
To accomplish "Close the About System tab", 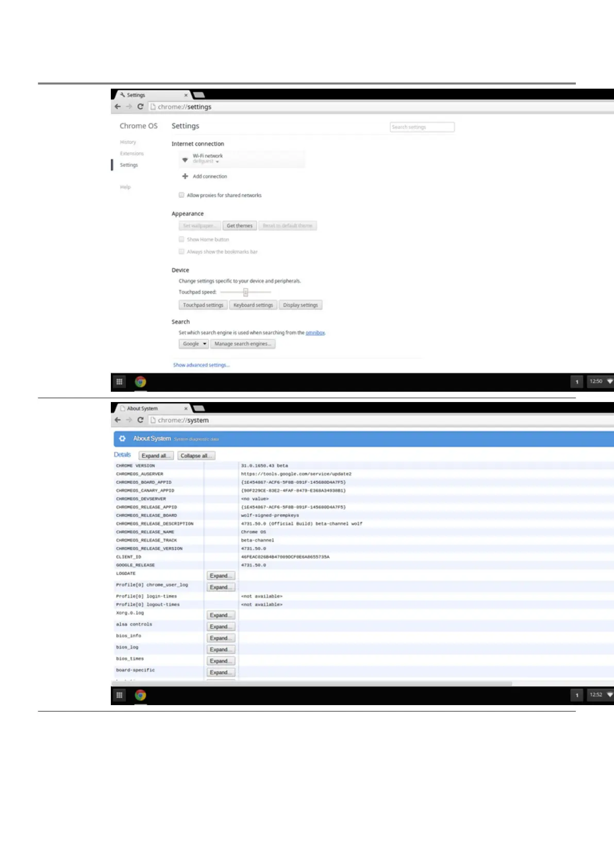I will coord(186,409).
